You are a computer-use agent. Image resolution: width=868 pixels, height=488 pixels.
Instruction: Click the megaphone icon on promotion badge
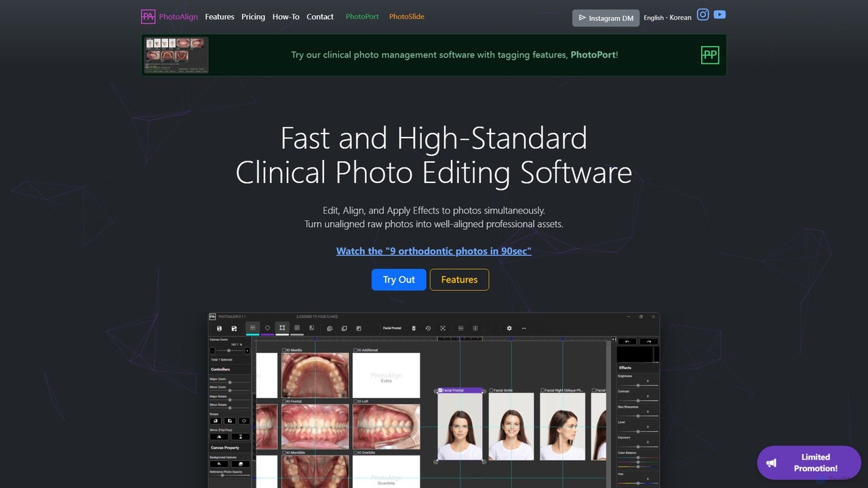click(771, 463)
